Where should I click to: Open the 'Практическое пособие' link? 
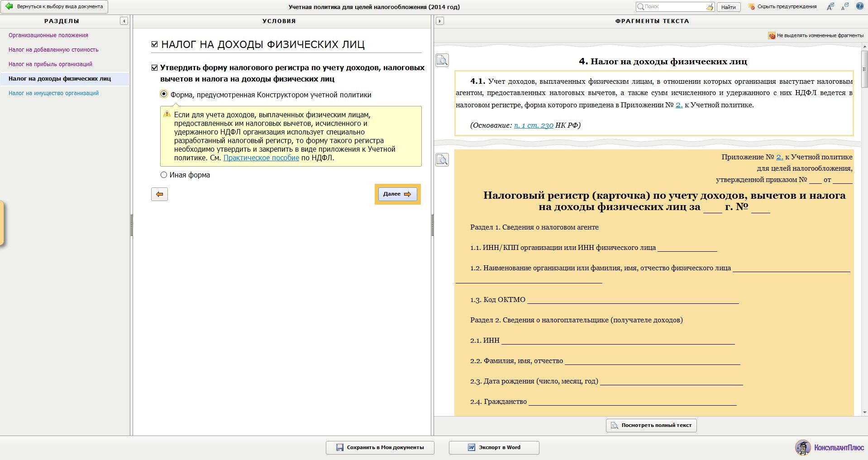coord(261,158)
